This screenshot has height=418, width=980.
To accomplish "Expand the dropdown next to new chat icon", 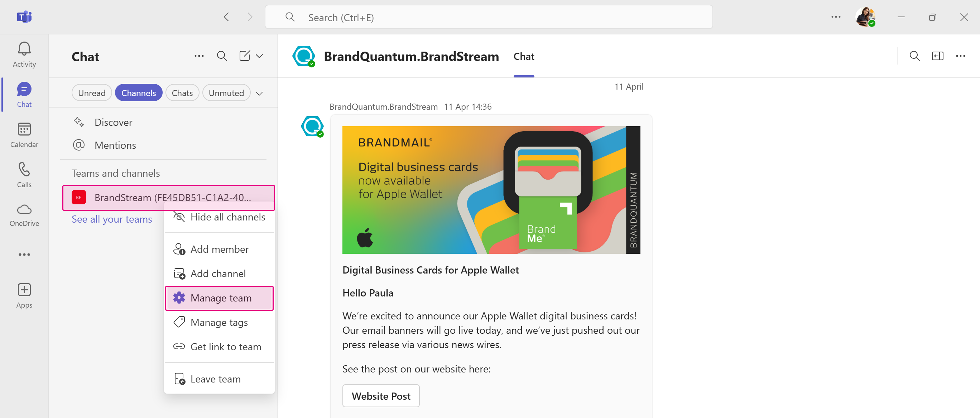I will pyautogui.click(x=259, y=56).
